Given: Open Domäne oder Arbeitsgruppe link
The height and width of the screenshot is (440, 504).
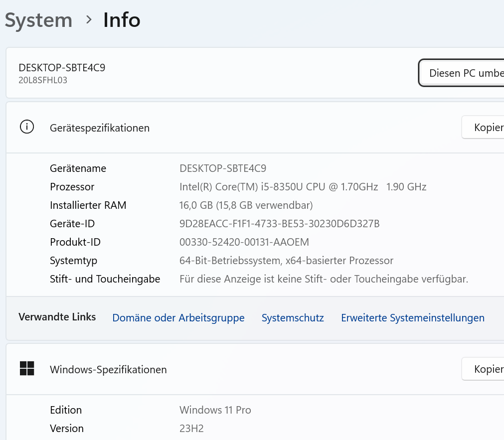Looking at the screenshot, I should point(178,317).
